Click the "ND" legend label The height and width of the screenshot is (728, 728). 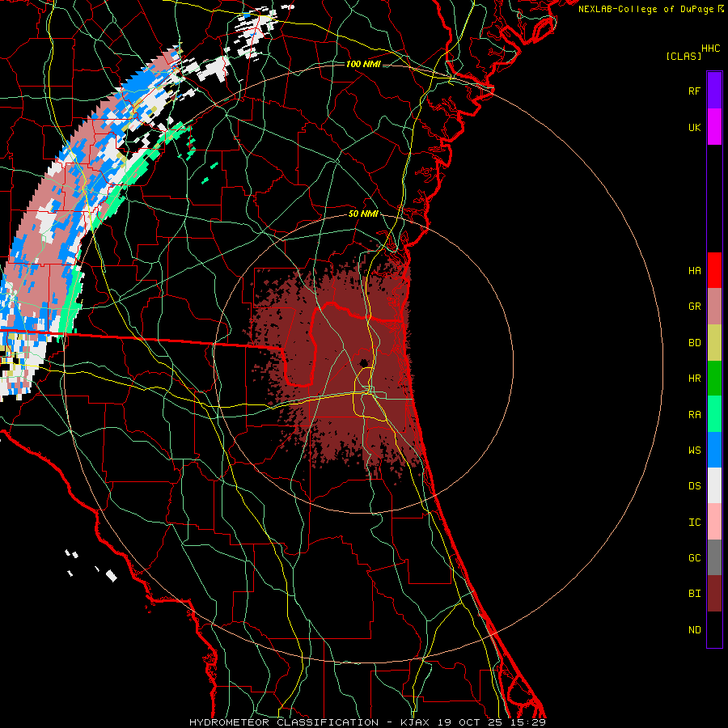click(694, 630)
